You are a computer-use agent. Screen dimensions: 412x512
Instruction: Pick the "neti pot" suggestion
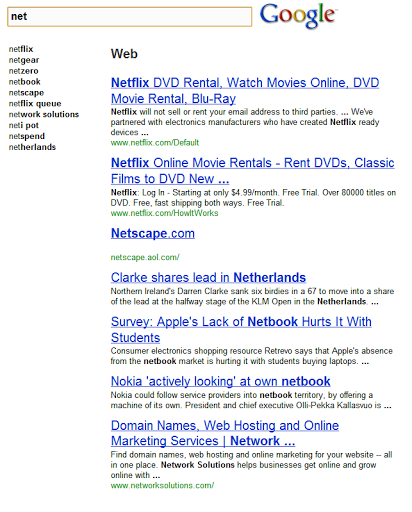tap(24, 125)
